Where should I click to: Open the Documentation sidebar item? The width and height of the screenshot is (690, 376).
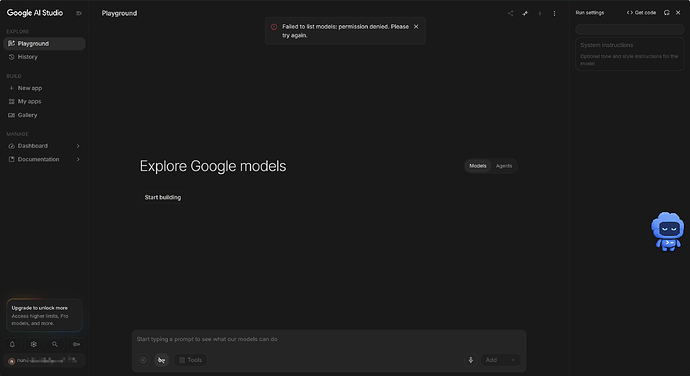[x=44, y=159]
